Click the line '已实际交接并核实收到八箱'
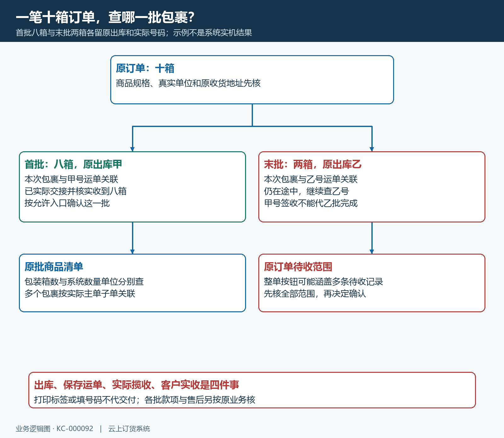Viewport: 504px width, 438px height. click(76, 191)
